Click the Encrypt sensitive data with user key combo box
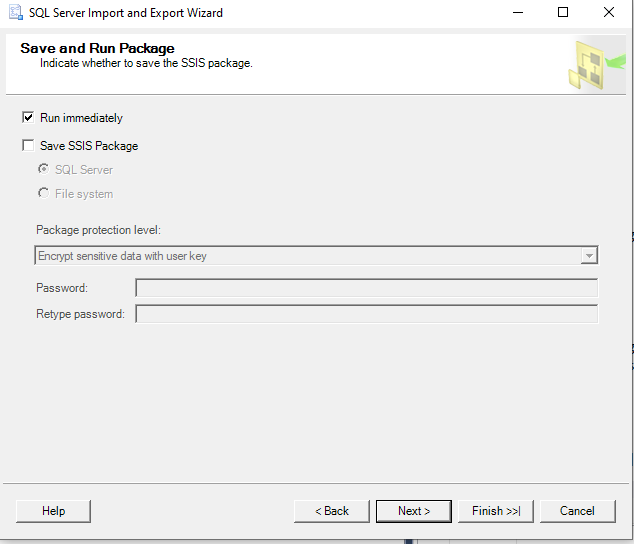Screen dimensions: 634x544 click(316, 256)
